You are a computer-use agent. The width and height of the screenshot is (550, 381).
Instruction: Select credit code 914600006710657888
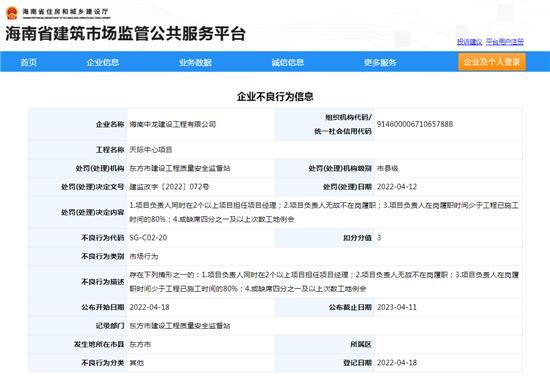point(415,124)
